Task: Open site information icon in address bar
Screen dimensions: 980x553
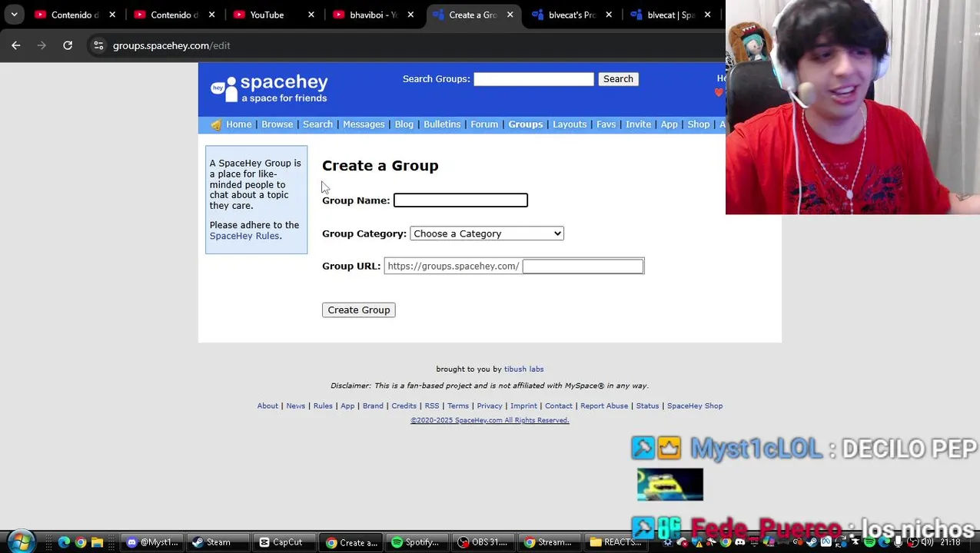Action: [98, 45]
